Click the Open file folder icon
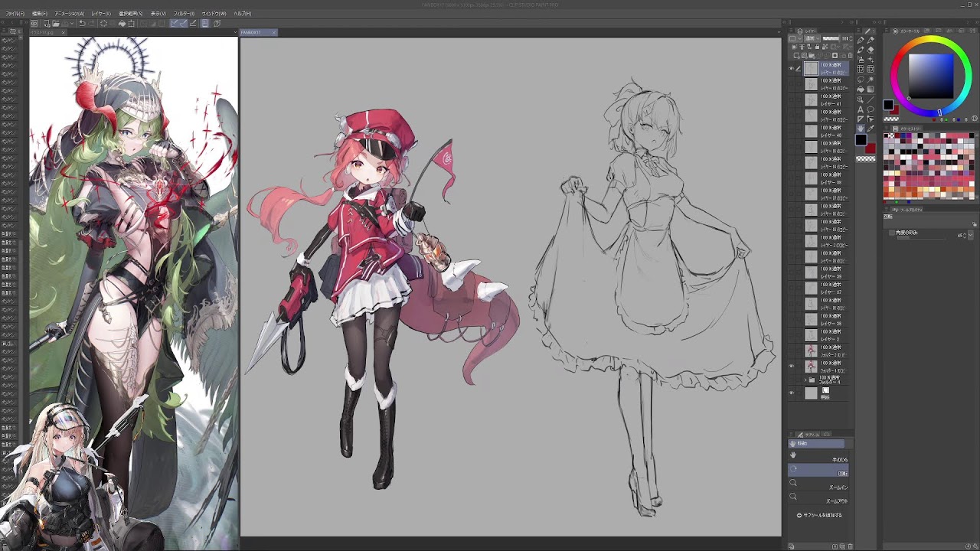 coord(56,23)
